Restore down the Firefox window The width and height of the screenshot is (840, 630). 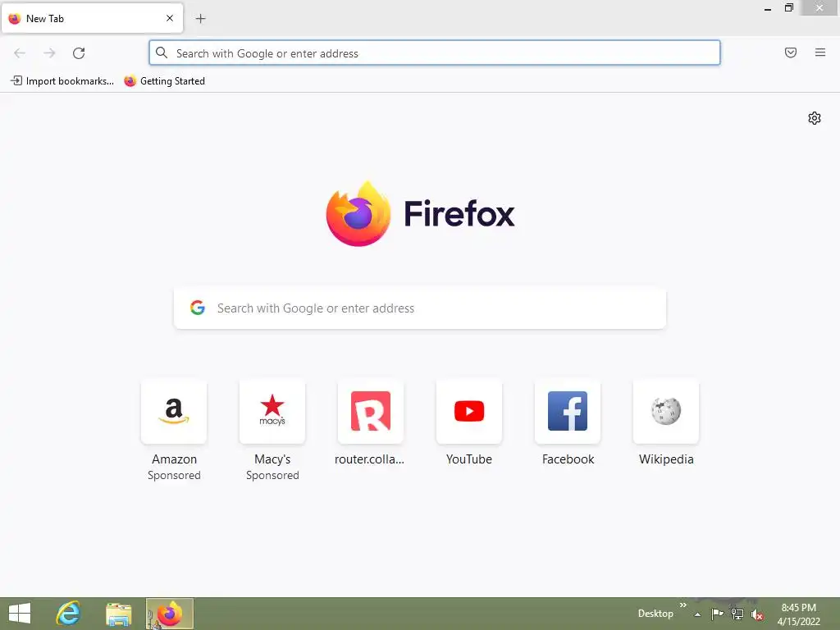pos(788,8)
